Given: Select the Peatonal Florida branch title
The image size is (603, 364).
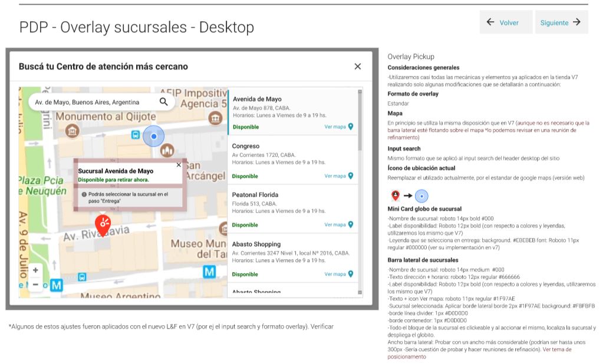Looking at the screenshot, I should (255, 195).
